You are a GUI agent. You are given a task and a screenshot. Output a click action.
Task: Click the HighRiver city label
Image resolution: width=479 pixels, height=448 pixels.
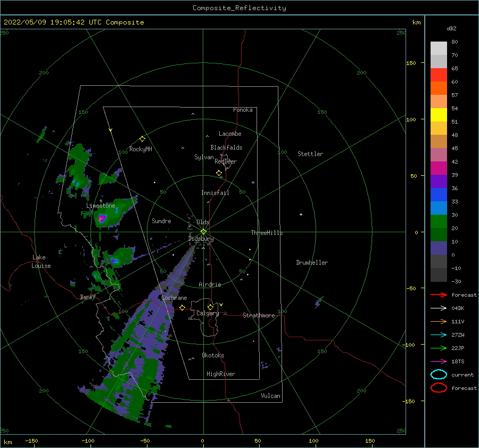point(221,374)
